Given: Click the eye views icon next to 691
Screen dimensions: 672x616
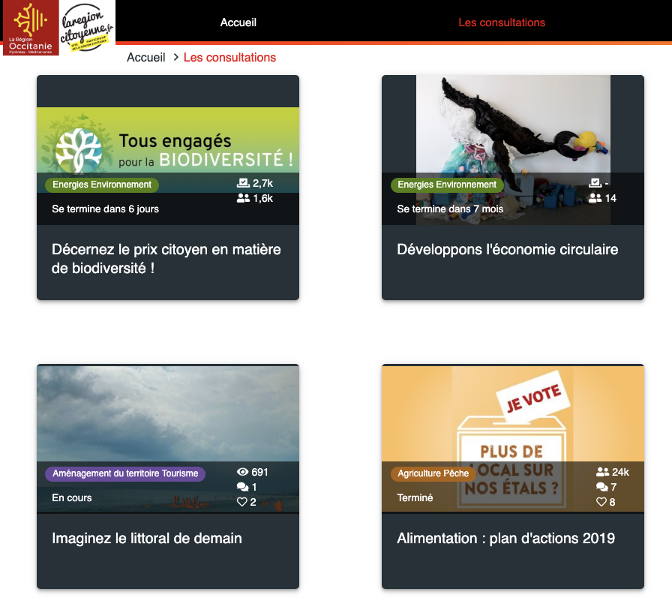Looking at the screenshot, I should [x=242, y=472].
